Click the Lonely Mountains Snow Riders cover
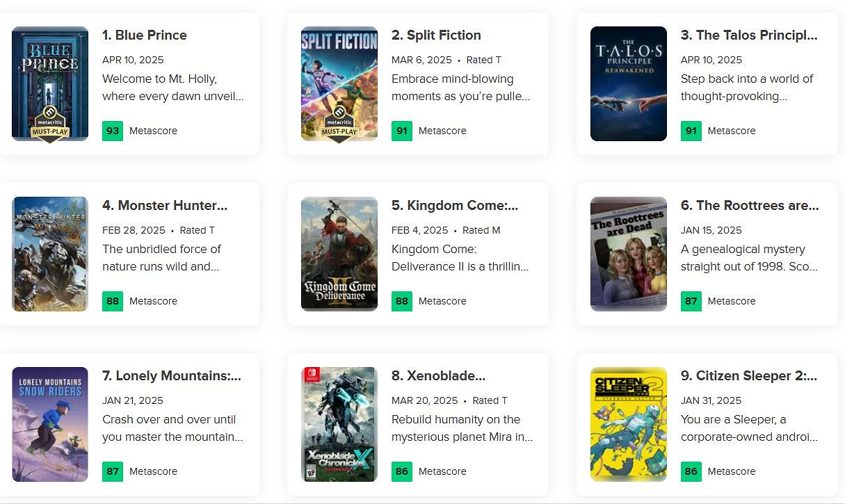This screenshot has height=504, width=845. (x=50, y=424)
